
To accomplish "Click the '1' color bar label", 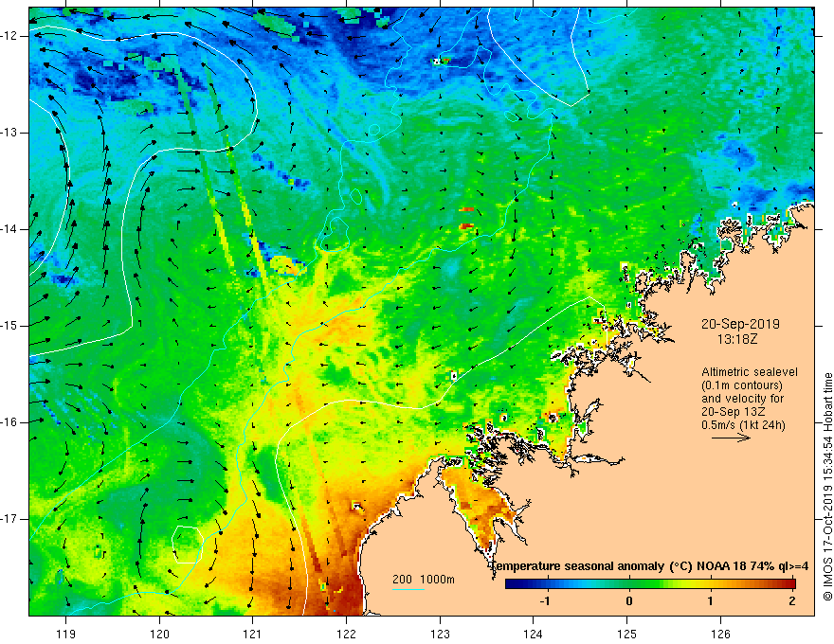I will pos(711,601).
